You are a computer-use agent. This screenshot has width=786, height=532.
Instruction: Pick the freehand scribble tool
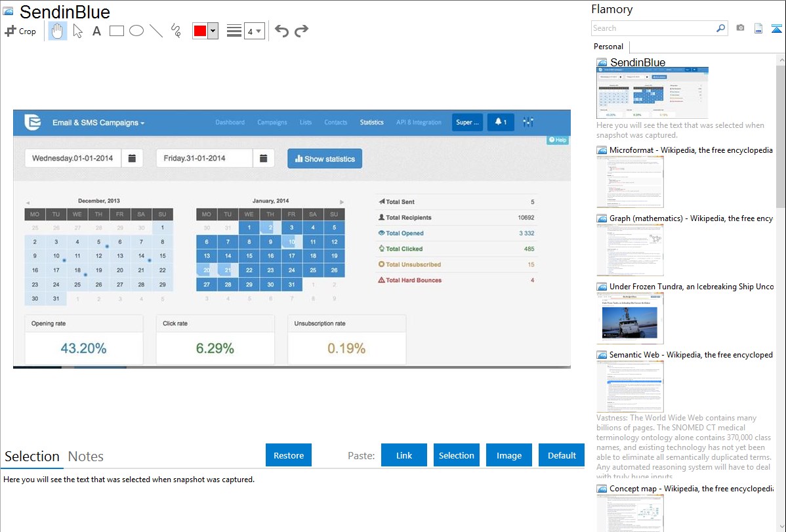(176, 31)
